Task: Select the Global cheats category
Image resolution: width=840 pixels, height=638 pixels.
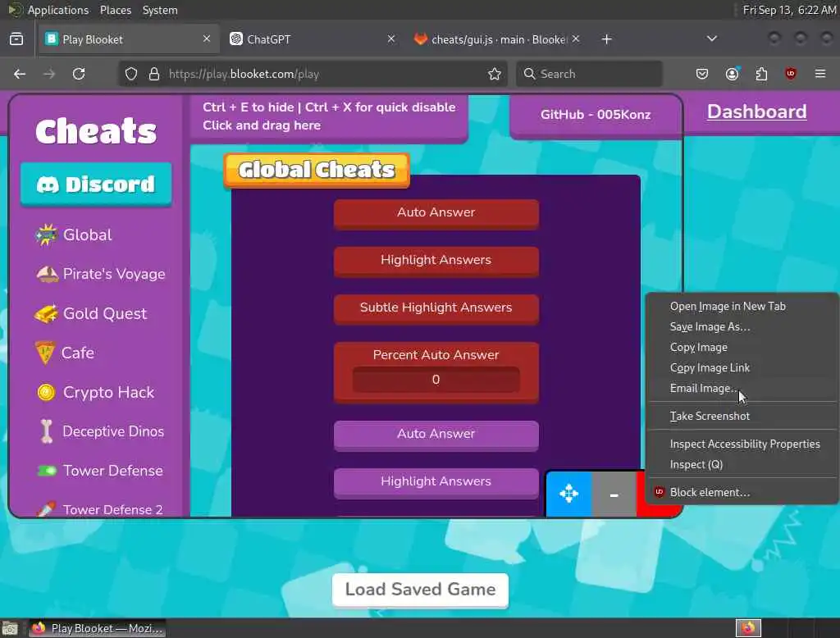Action: (73, 235)
